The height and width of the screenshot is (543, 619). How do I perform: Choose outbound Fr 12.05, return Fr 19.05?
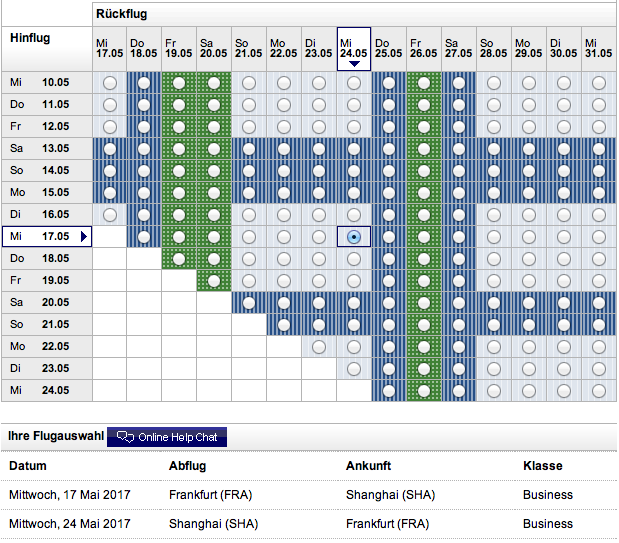click(179, 126)
